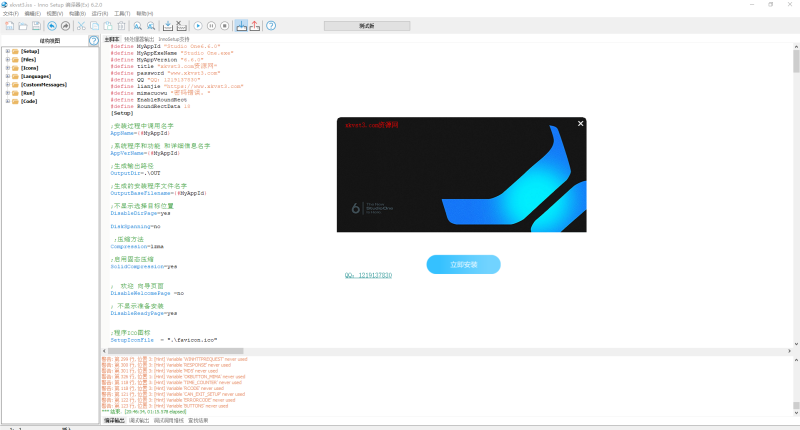Click the highlighted download-arrow toolbar icon
Image resolution: width=800 pixels, height=430 pixels.
[241, 26]
